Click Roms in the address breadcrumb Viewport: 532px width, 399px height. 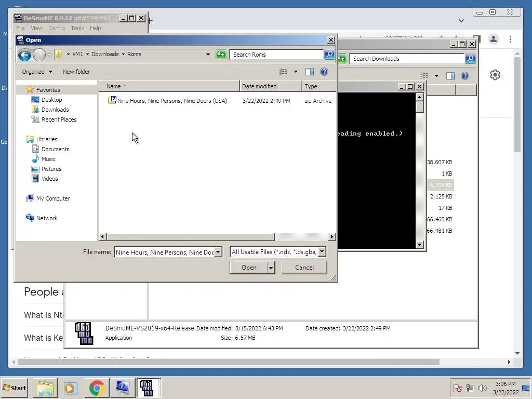[x=134, y=54]
